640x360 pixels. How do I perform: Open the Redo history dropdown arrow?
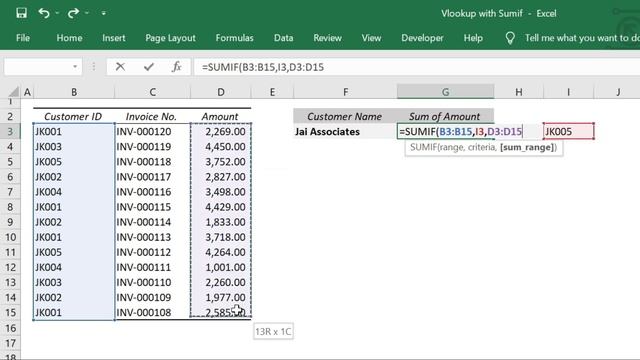87,13
